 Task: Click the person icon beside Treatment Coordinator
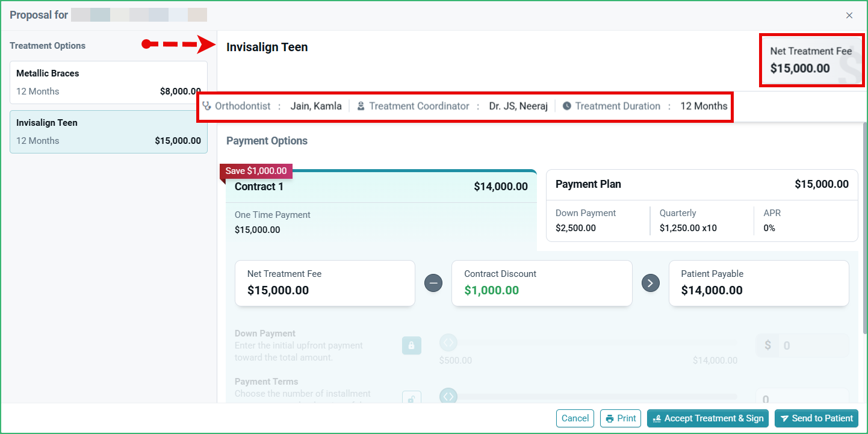[361, 106]
